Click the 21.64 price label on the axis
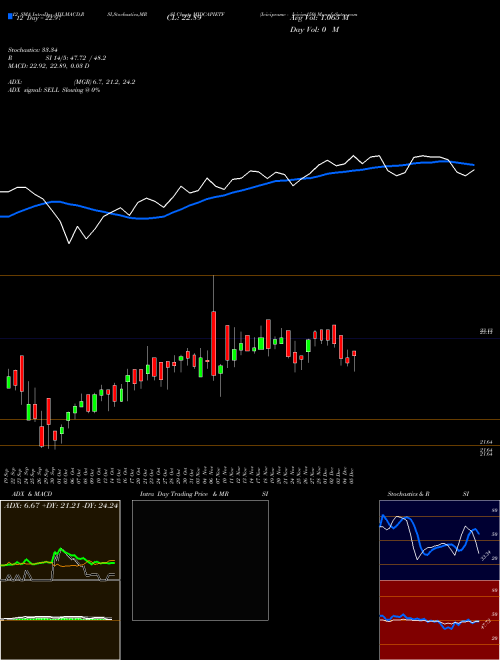The height and width of the screenshot is (660, 500). tap(486, 442)
